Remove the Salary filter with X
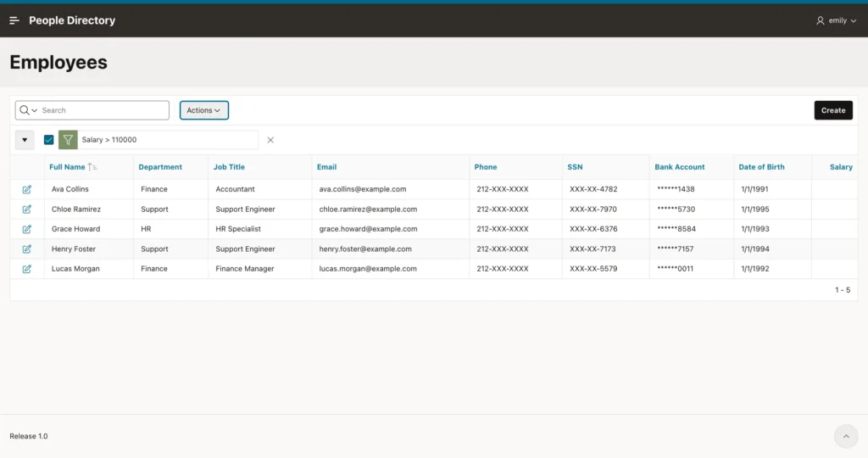The image size is (868, 458). [x=270, y=140]
